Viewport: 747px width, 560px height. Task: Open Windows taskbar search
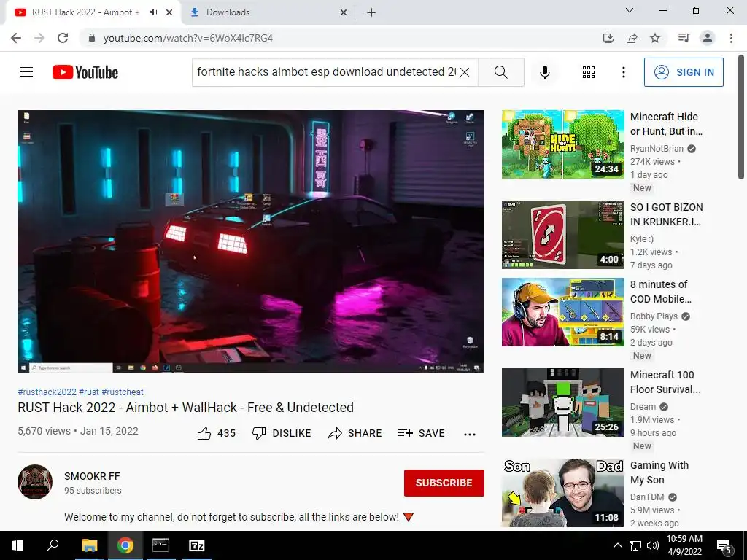pyautogui.click(x=53, y=545)
